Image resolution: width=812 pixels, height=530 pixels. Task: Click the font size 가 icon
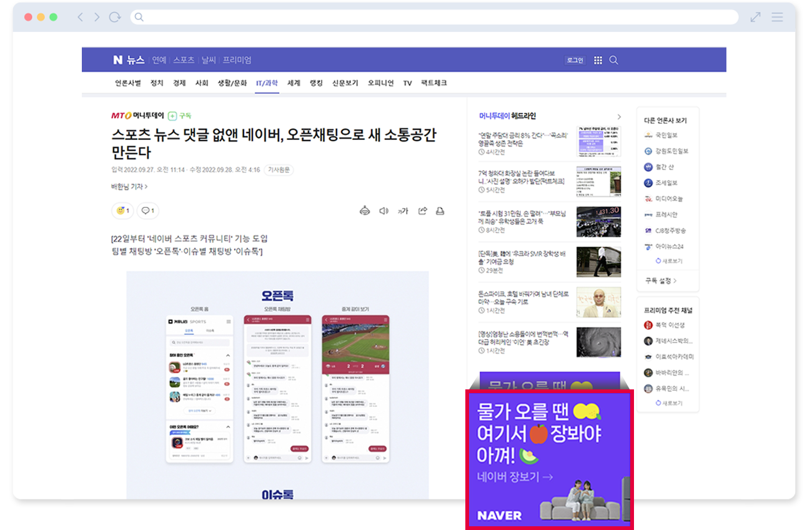coord(403,211)
